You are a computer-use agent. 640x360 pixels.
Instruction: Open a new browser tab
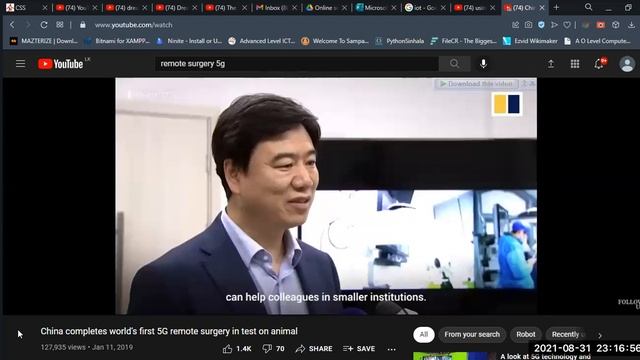[x=556, y=7]
